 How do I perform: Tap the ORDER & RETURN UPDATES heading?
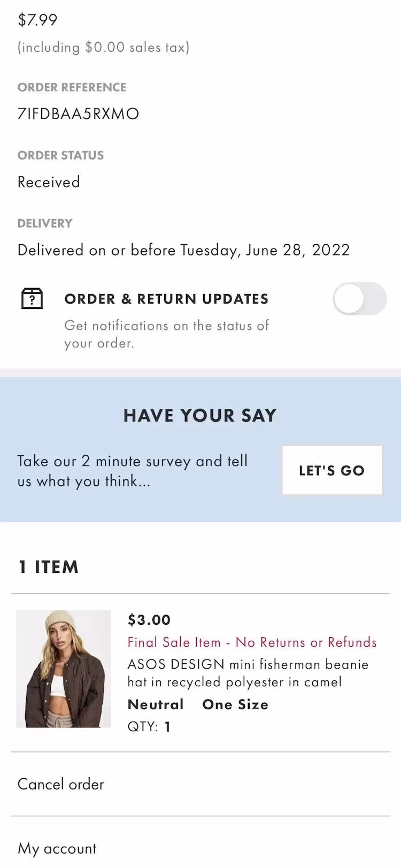pos(166,299)
